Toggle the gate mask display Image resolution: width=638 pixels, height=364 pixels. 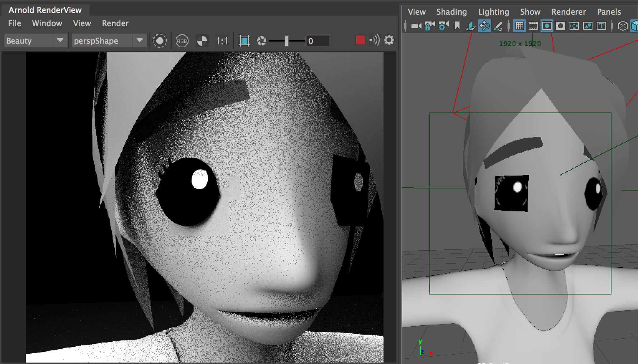pos(560,26)
